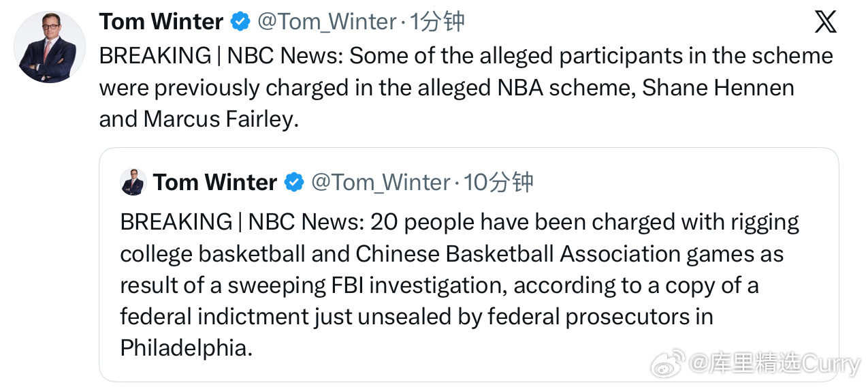The width and height of the screenshot is (868, 387).
Task: Open the 10分钟 timestamp in the quoted post
Action: [x=498, y=182]
